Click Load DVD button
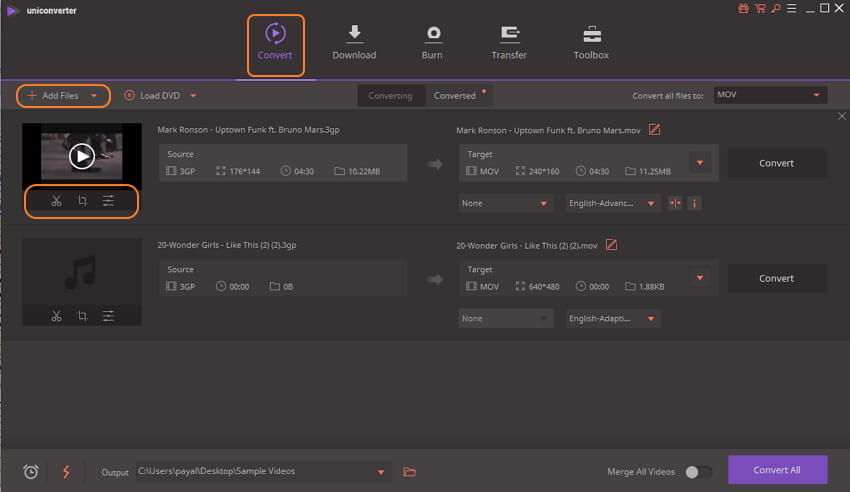 click(152, 95)
